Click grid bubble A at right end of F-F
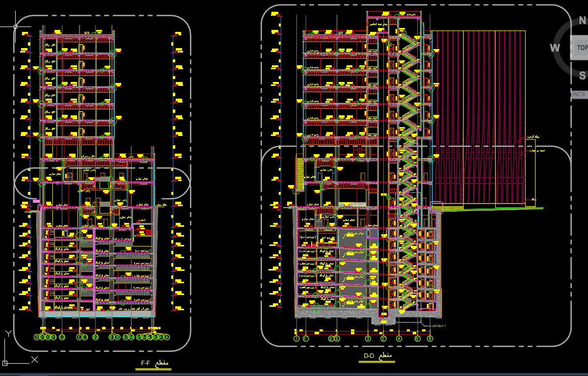Viewport: 588px width, 376px height. click(166, 337)
